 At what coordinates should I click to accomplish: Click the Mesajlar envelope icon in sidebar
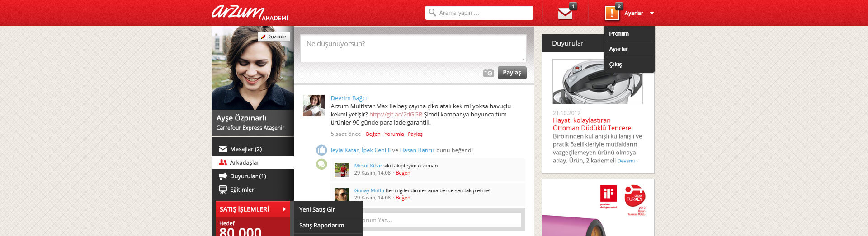(222, 149)
